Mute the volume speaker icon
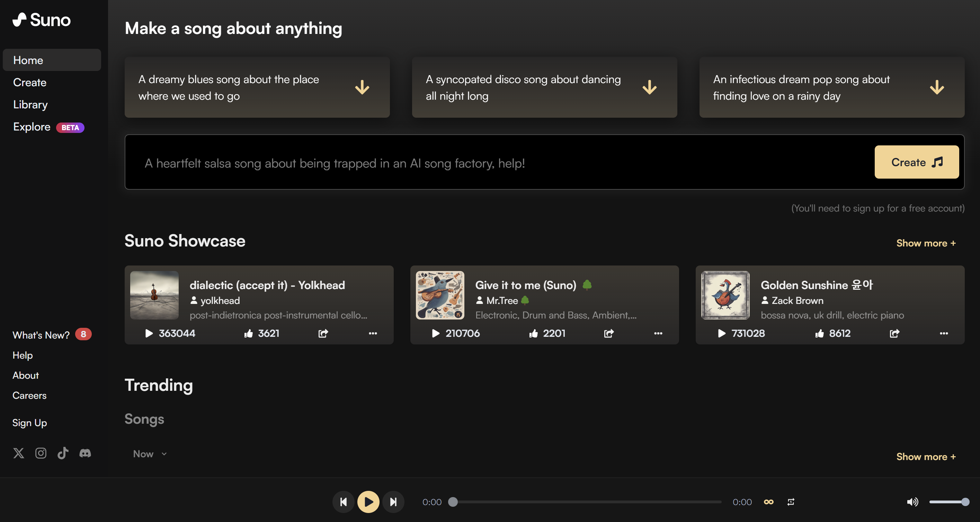The image size is (980, 522). (x=912, y=502)
